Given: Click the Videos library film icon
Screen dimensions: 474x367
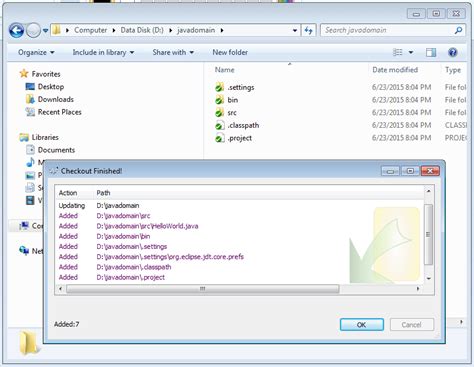Looking at the screenshot, I should pyautogui.click(x=30, y=200).
